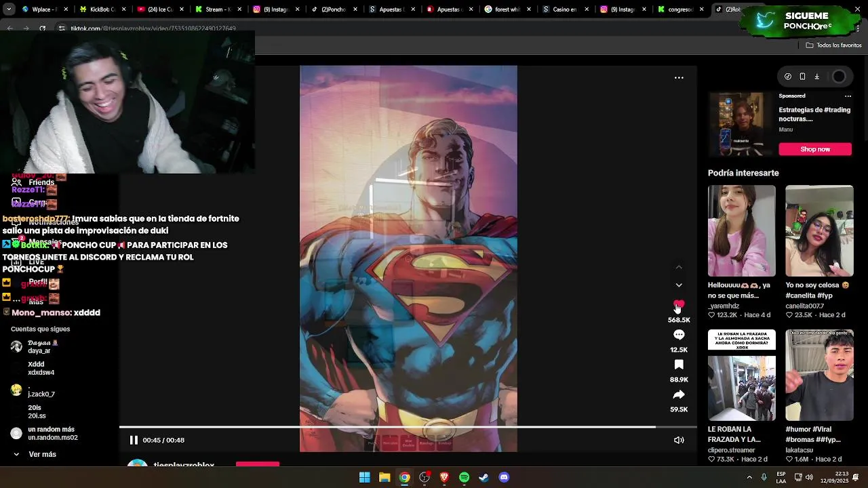Image resolution: width=868 pixels, height=488 pixels.
Task: Open clipero.streamer video thumbnail
Action: click(742, 375)
